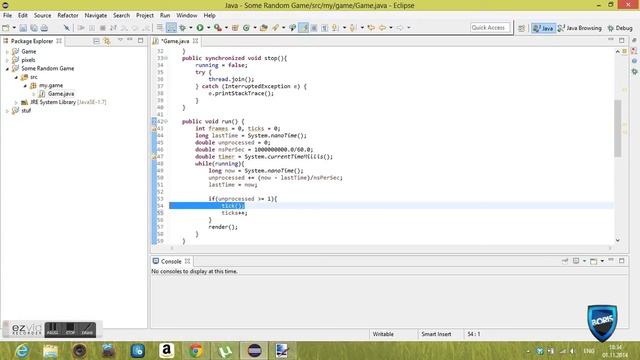The width and height of the screenshot is (640, 360).
Task: Open the Amazon app on taskbar
Action: pos(167,351)
